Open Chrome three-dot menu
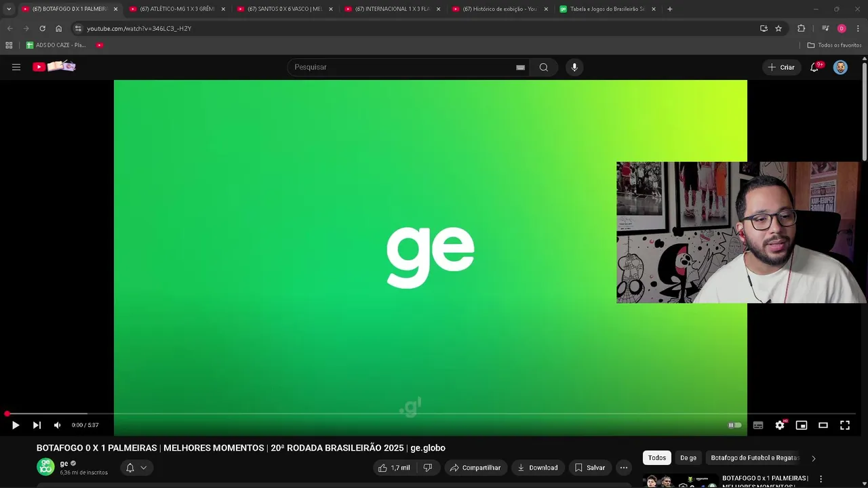The image size is (868, 488). point(858,28)
